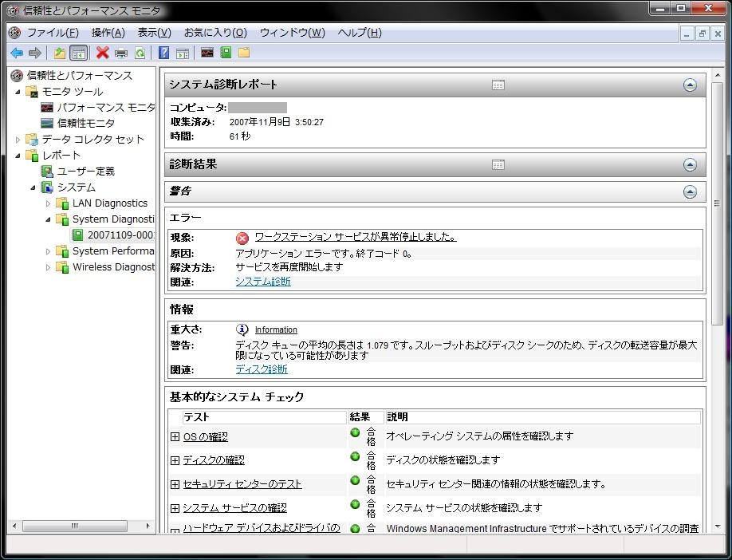Screen dimensions: 732x560
Task: Open the お気に入り(O) menu
Action: pos(215,33)
